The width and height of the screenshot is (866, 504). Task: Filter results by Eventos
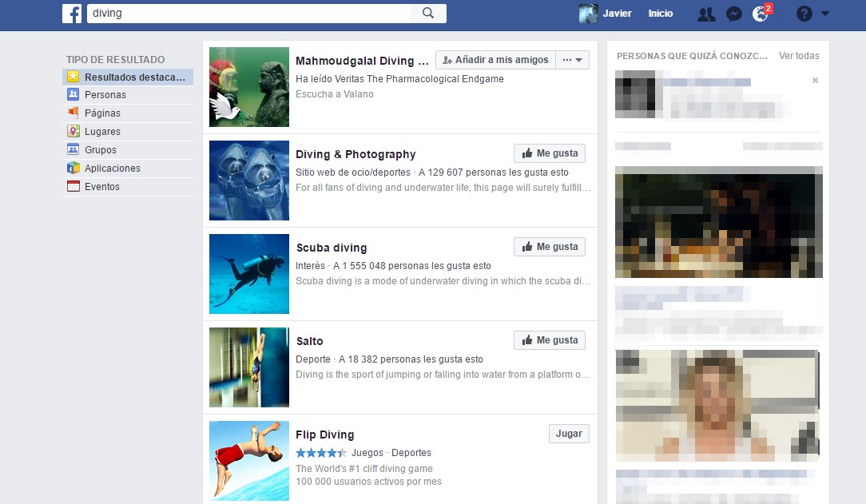[128, 187]
